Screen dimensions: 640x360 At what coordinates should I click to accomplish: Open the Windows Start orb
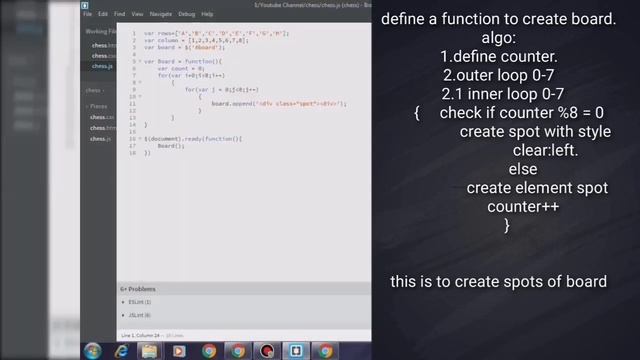pyautogui.click(x=93, y=351)
